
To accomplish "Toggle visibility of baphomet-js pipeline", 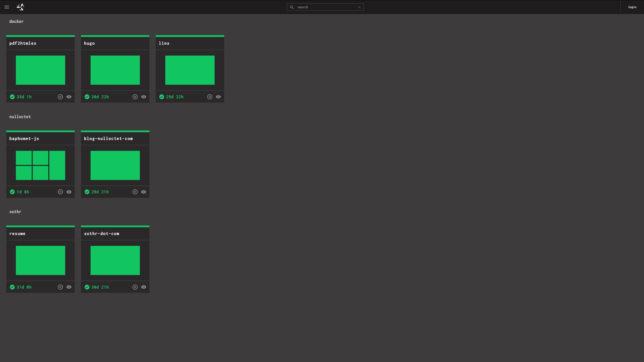I will tap(69, 192).
